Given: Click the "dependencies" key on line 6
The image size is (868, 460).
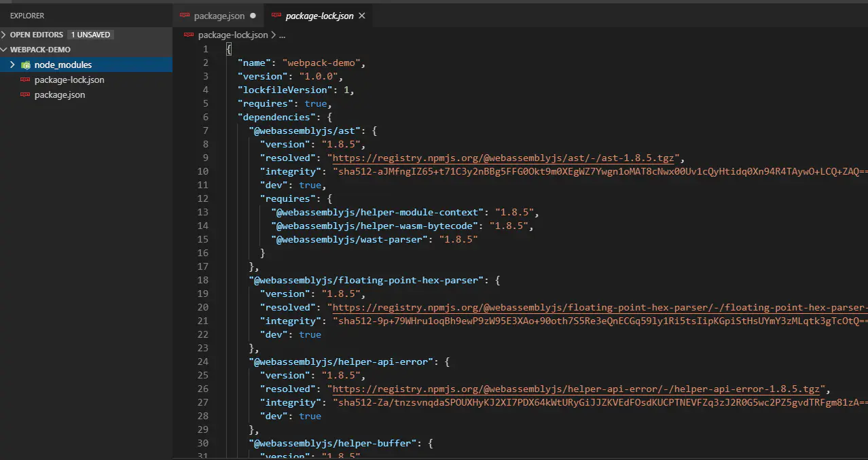Looking at the screenshot, I should 276,117.
